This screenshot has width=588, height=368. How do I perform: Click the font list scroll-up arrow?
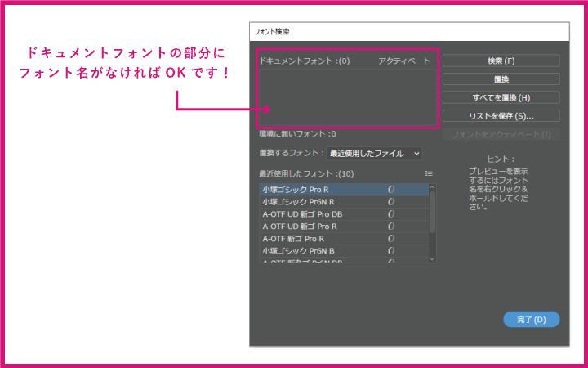(x=432, y=188)
